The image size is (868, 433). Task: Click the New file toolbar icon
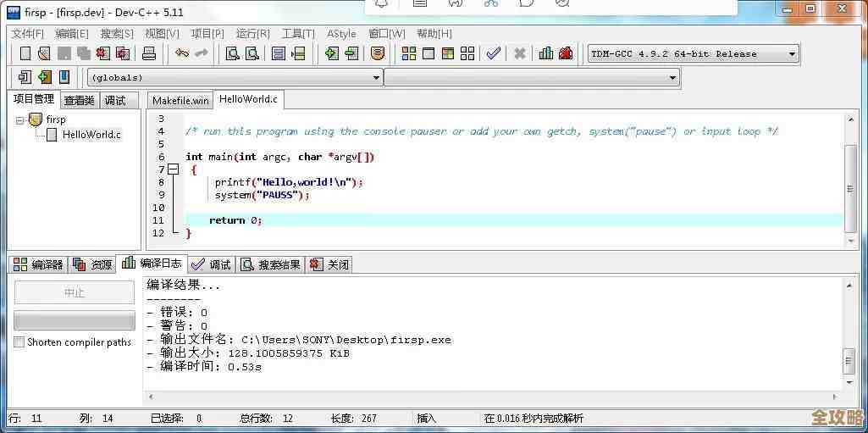(x=25, y=53)
